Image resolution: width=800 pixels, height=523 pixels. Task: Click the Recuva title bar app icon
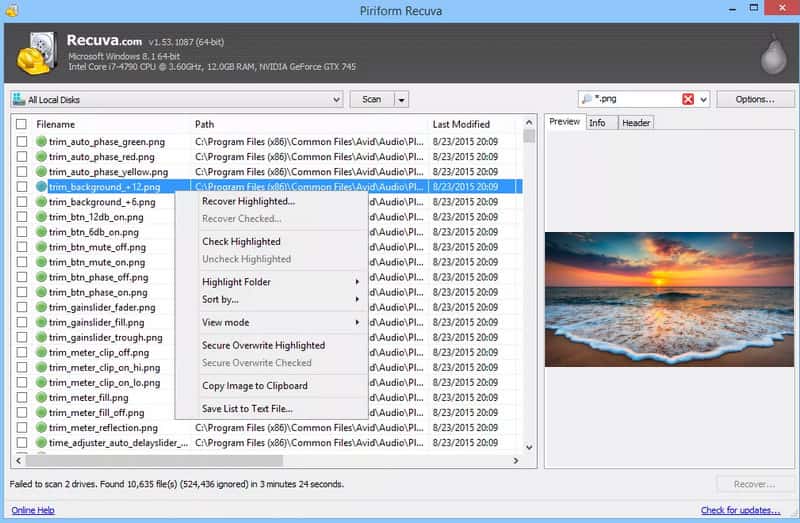point(11,10)
